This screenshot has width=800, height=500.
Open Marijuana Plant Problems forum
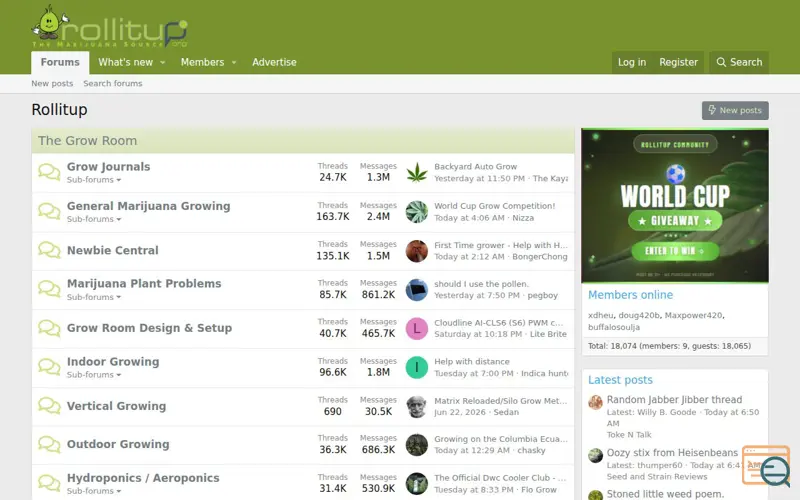144,284
